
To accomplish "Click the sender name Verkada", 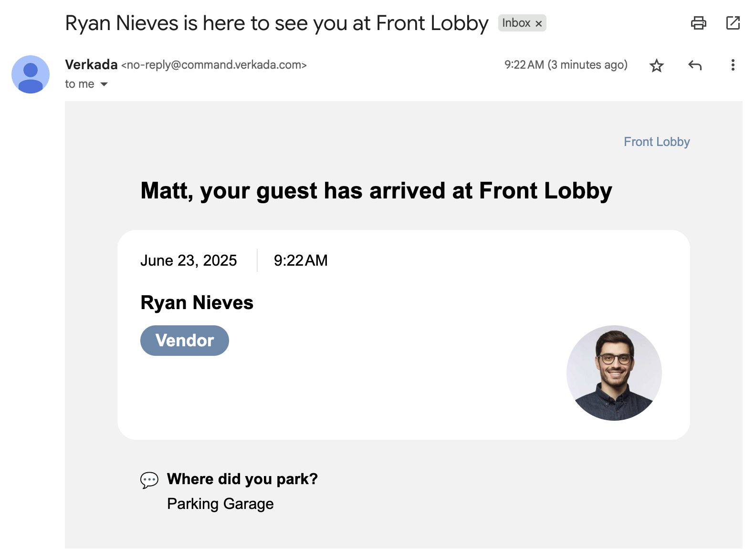I will pyautogui.click(x=91, y=65).
